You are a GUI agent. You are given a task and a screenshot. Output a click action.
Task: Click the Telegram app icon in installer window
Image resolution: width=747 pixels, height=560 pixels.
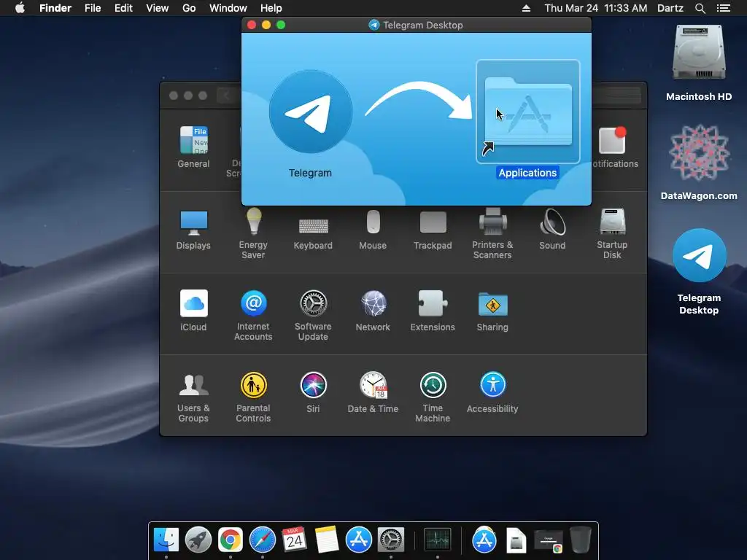click(x=311, y=112)
